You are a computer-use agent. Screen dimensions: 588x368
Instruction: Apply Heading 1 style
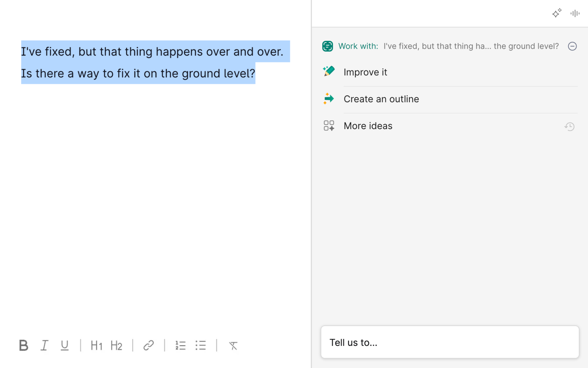[96, 346]
